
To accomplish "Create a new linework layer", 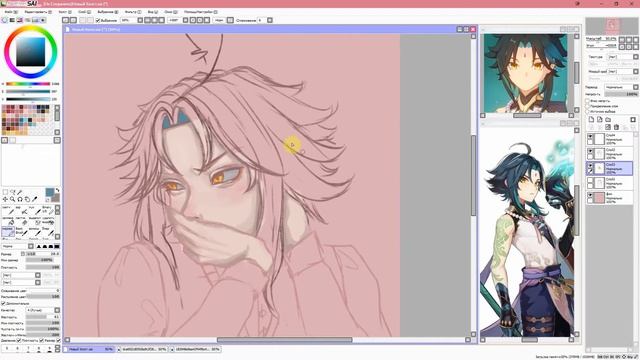I will click(x=600, y=120).
